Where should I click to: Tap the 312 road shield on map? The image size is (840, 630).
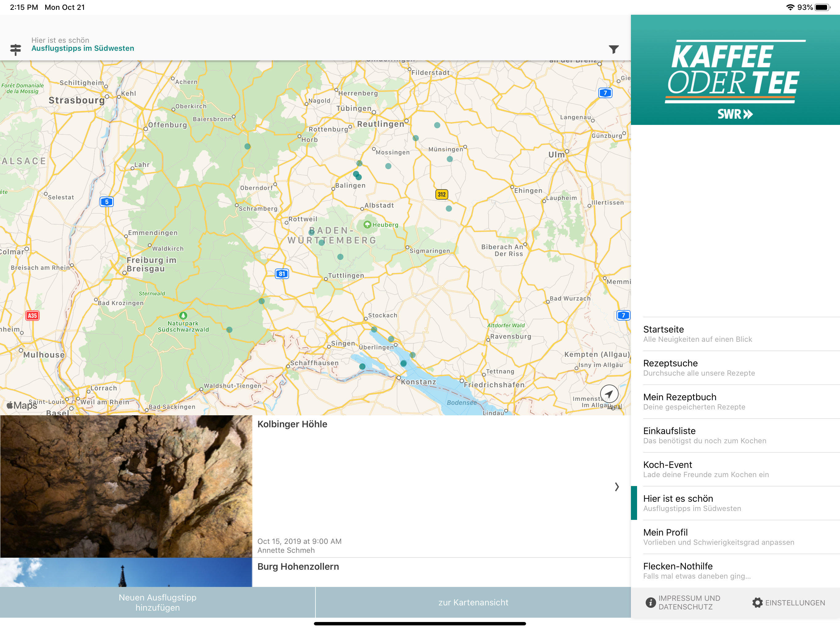[441, 194]
